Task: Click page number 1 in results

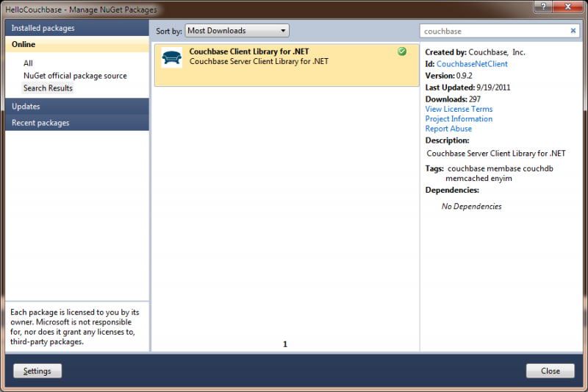Action: 285,344
